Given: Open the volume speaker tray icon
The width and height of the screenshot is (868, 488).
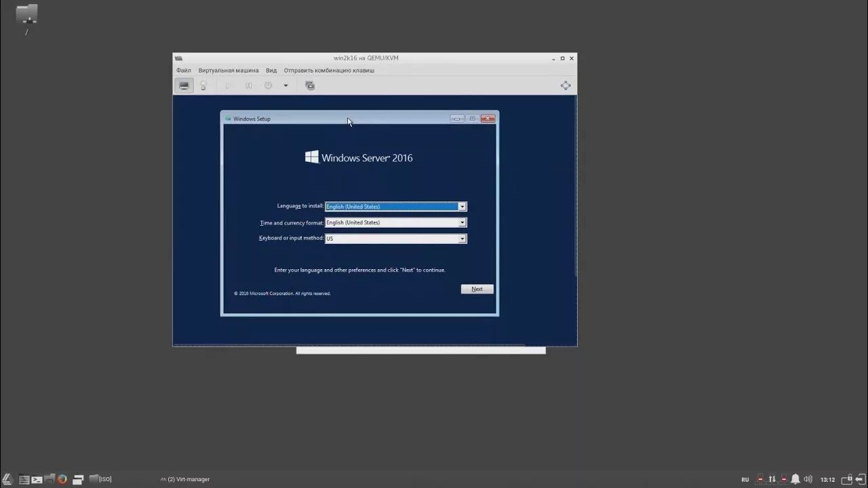Looking at the screenshot, I should coord(808,479).
